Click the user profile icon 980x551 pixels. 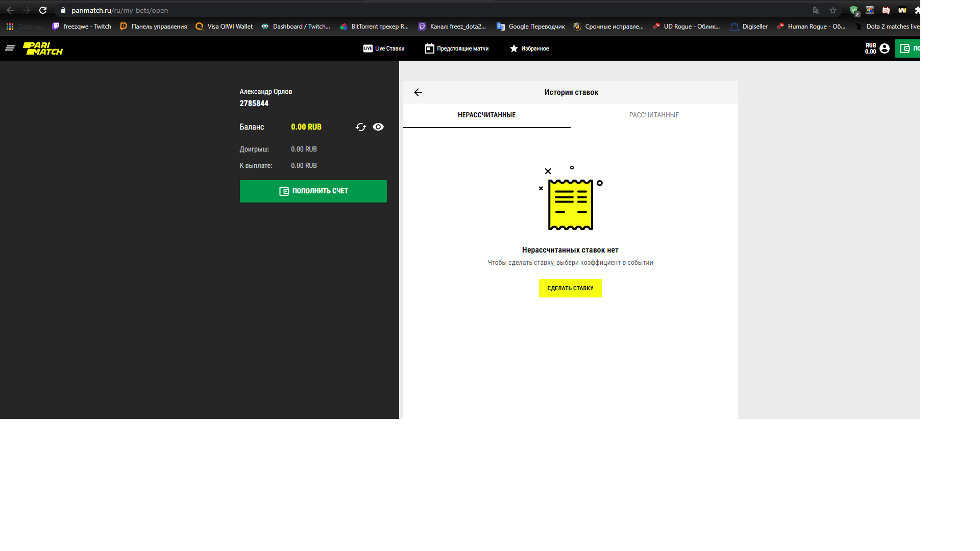click(885, 48)
